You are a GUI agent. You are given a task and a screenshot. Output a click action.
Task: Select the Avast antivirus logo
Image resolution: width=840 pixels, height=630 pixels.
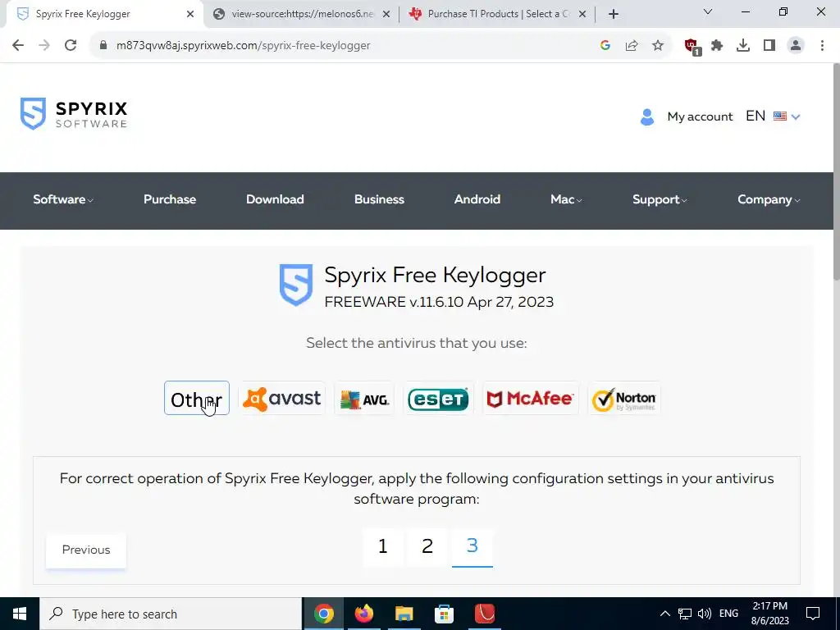coord(282,398)
